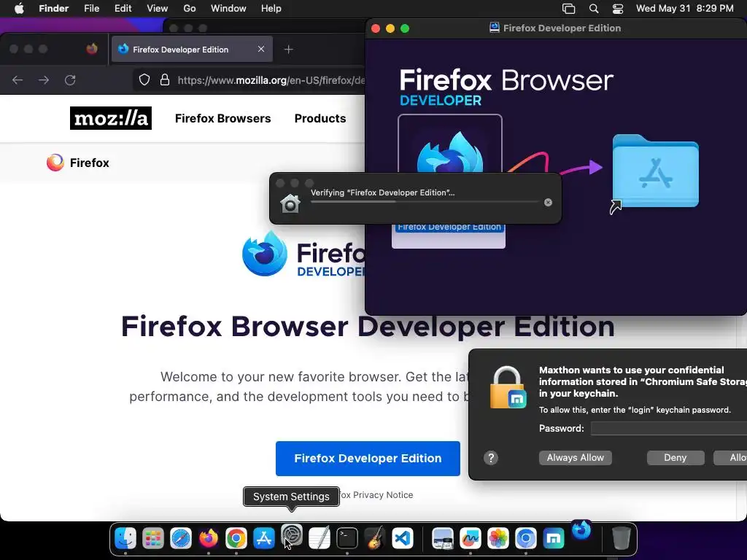747x560 pixels.
Task: Open Control Center in the menu bar
Action: click(x=617, y=9)
